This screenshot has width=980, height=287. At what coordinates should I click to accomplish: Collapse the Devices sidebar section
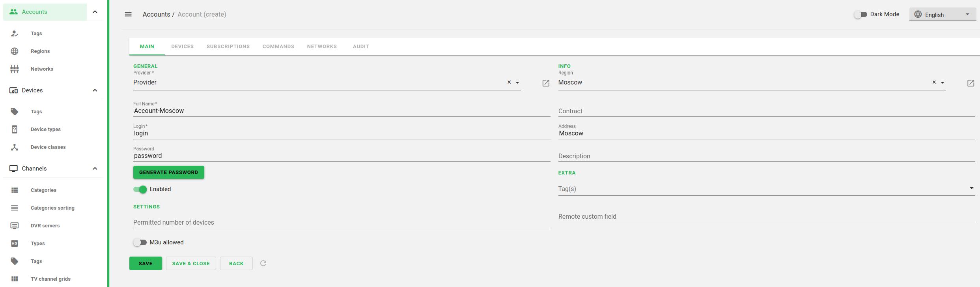coord(95,90)
